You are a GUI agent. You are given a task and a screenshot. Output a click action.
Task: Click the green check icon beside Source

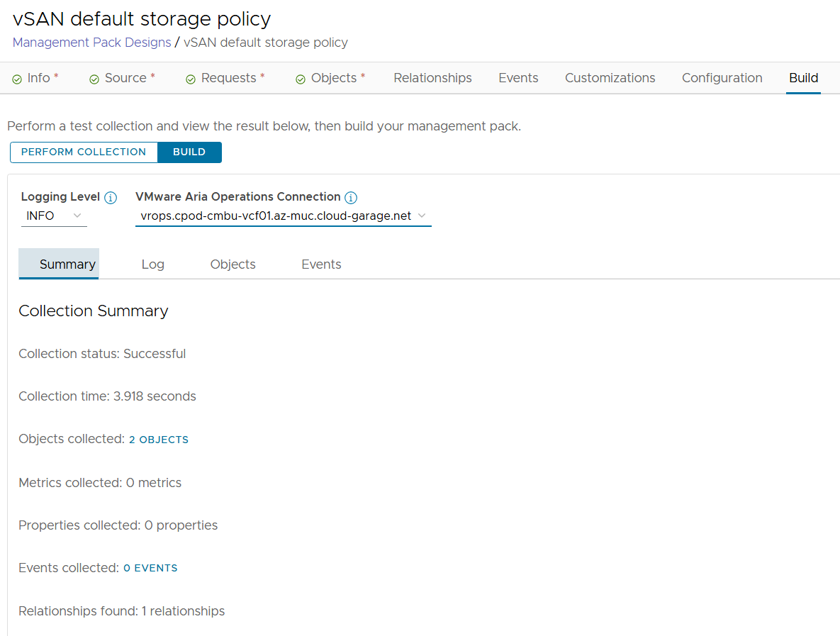pyautogui.click(x=94, y=79)
